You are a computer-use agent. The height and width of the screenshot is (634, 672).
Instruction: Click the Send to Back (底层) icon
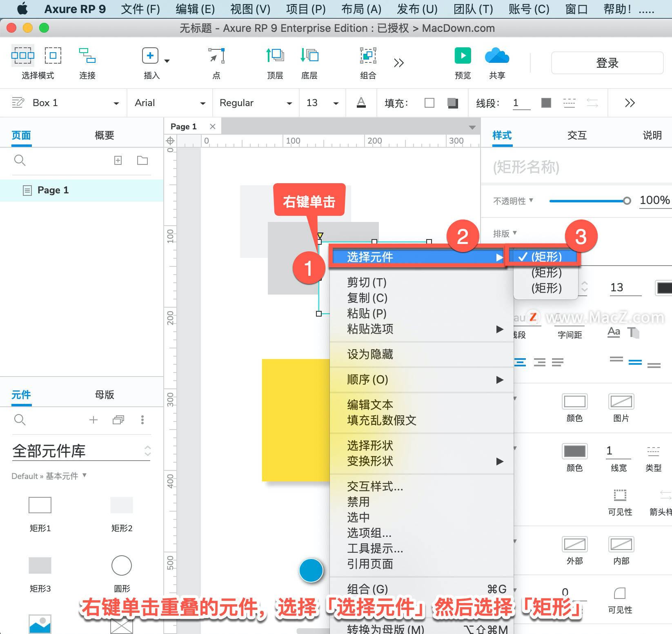[x=309, y=55]
